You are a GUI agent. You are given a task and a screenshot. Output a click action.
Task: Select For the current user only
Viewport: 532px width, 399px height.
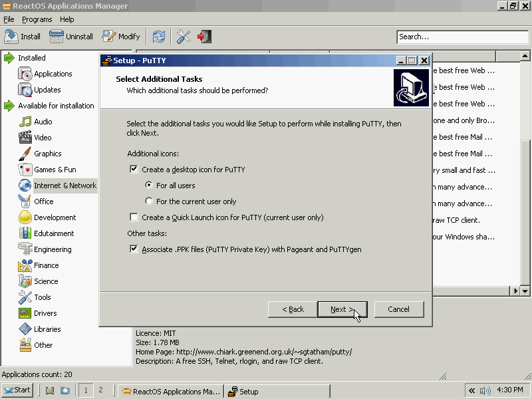(x=149, y=201)
